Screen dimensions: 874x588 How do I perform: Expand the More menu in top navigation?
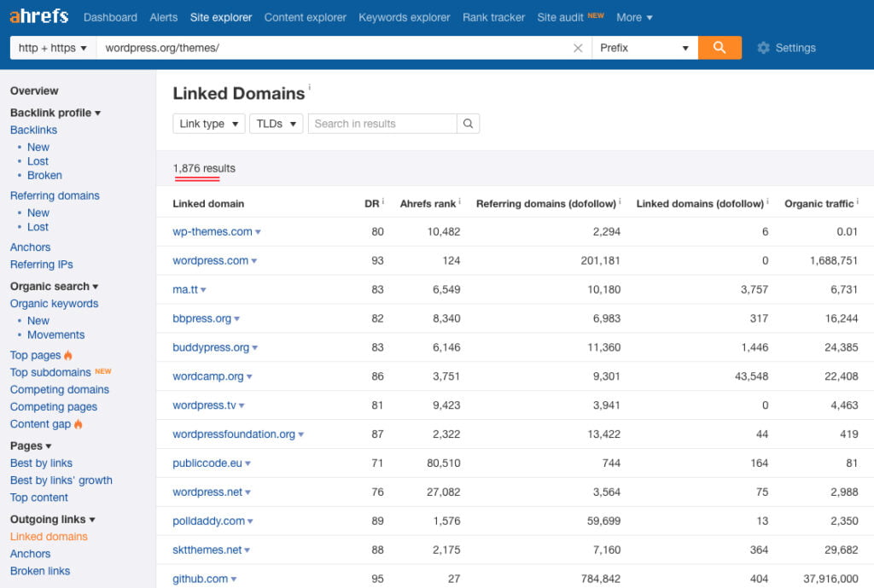point(634,17)
